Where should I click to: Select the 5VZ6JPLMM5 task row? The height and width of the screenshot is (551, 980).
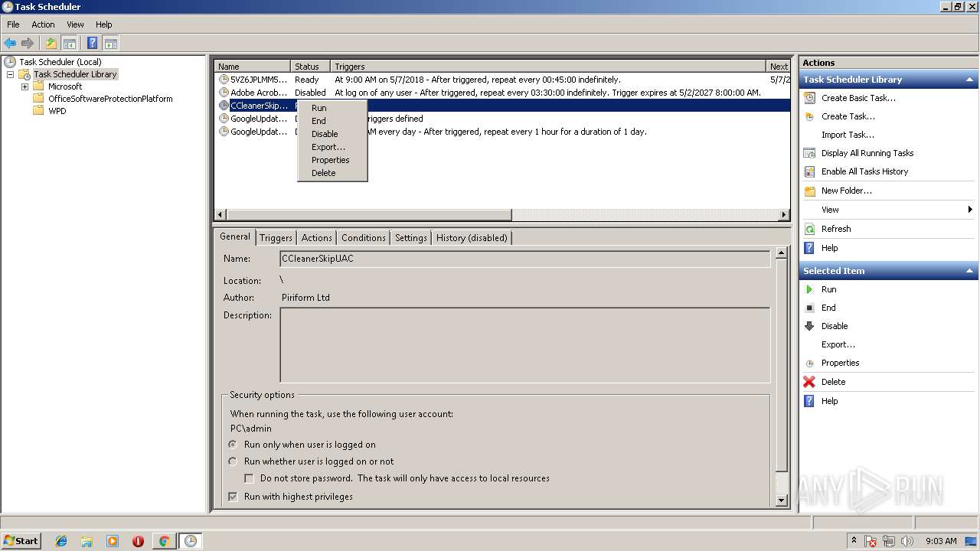point(501,80)
